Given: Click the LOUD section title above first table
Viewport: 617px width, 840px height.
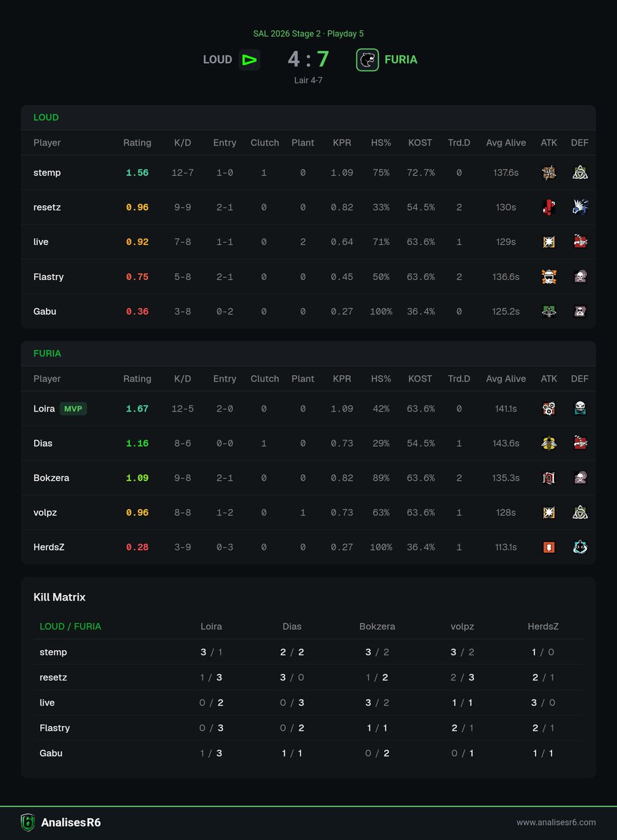Looking at the screenshot, I should pyautogui.click(x=46, y=118).
